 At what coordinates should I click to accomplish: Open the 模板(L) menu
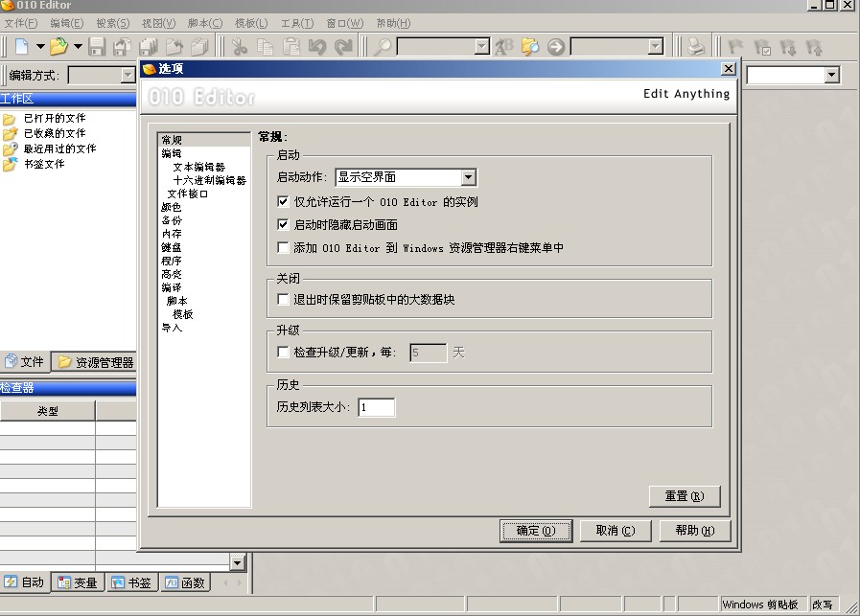click(251, 23)
